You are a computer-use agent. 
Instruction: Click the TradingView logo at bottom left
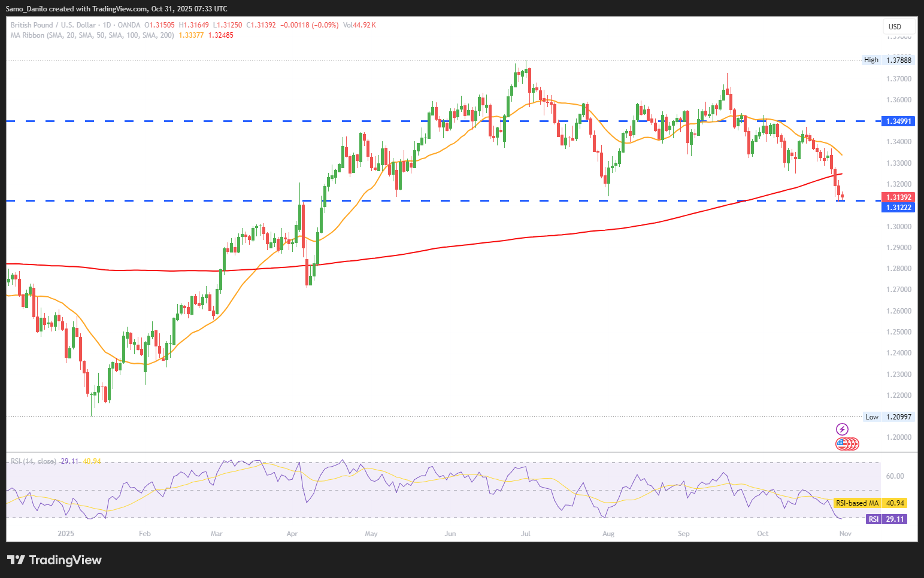(54, 560)
